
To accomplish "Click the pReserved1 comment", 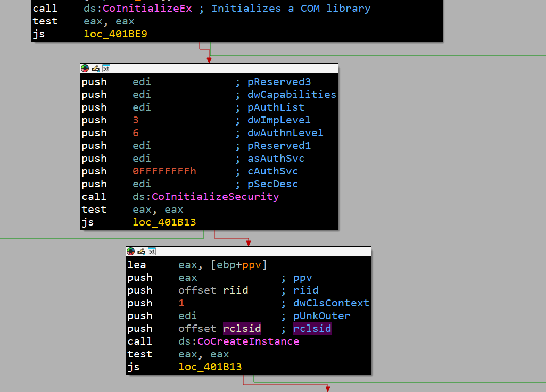I will click(279, 146).
